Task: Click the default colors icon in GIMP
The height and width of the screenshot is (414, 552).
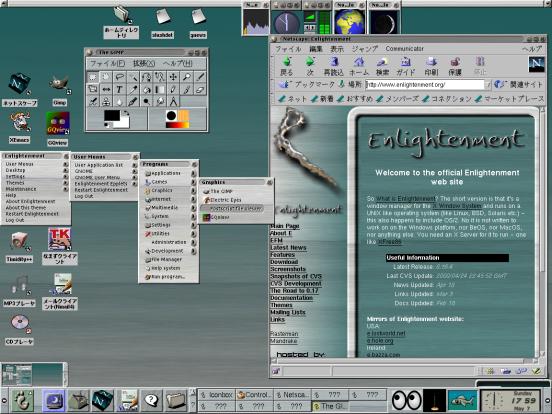Action: coord(107,125)
